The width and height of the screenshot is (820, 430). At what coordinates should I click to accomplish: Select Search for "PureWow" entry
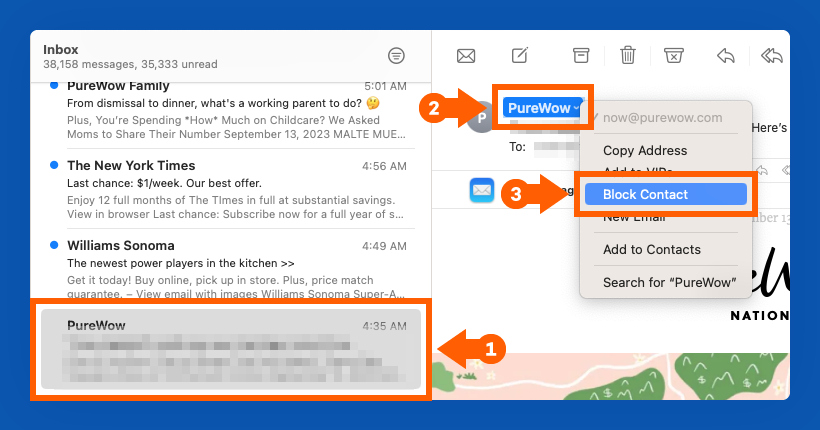point(669,282)
